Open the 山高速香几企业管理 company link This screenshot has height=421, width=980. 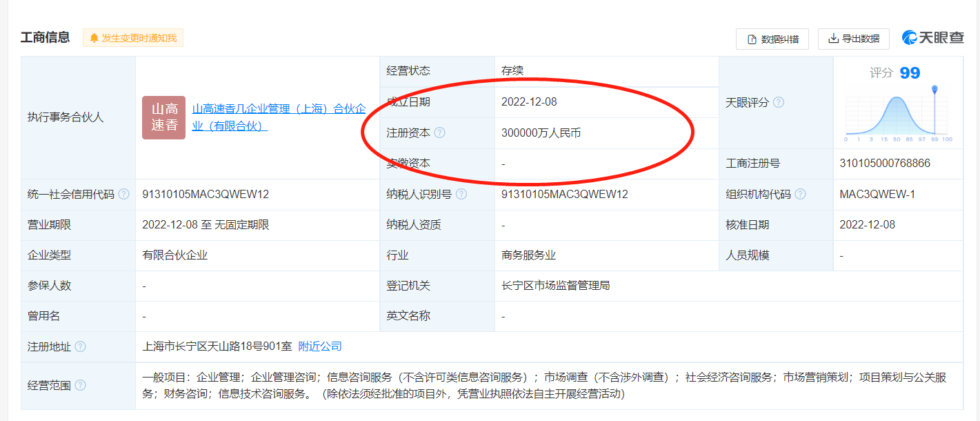click(279, 117)
